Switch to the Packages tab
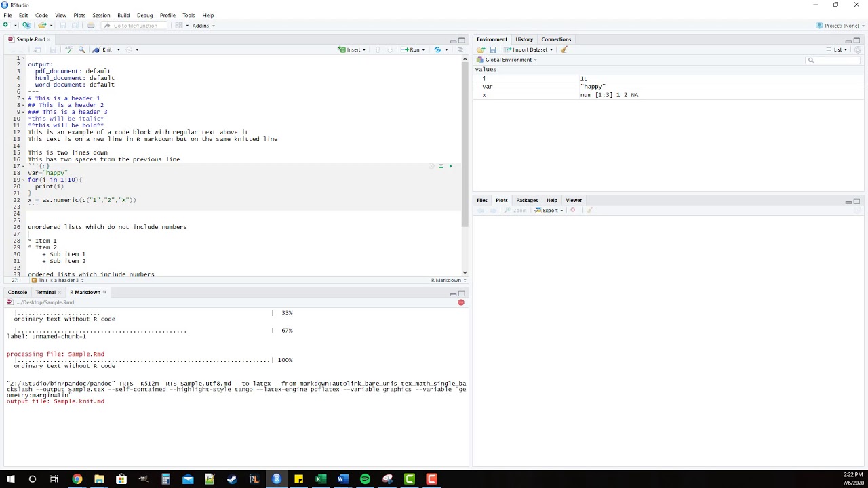868x488 pixels. [527, 200]
